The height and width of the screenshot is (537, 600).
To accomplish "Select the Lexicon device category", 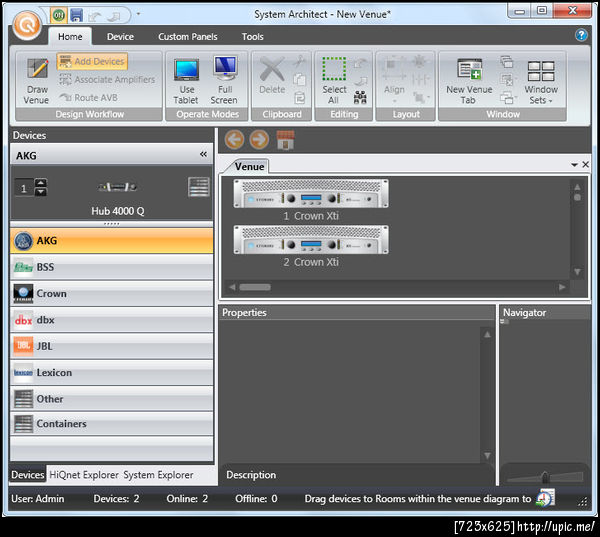I will pyautogui.click(x=111, y=373).
